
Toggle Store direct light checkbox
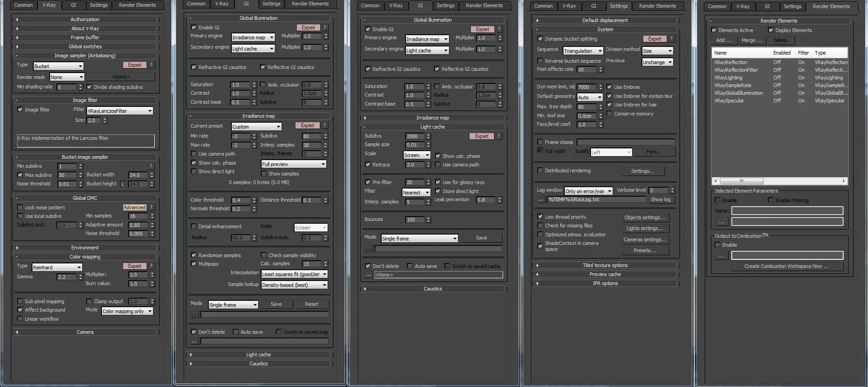(x=438, y=191)
